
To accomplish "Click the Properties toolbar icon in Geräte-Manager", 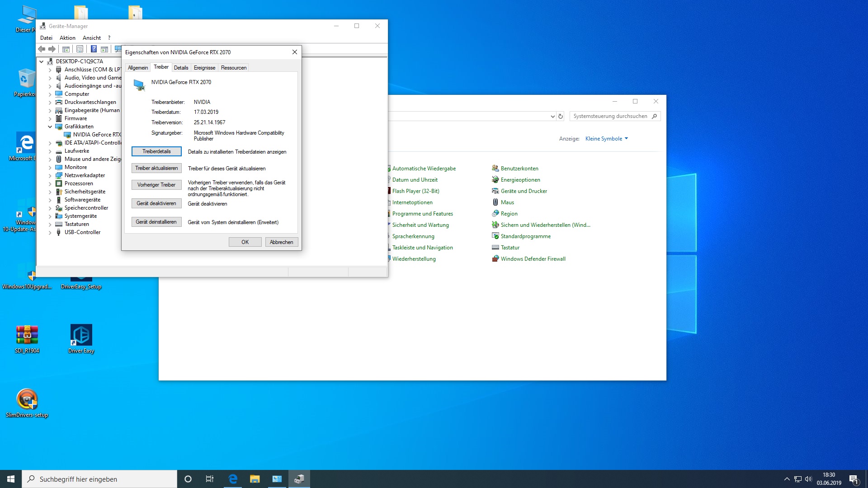I will point(80,49).
